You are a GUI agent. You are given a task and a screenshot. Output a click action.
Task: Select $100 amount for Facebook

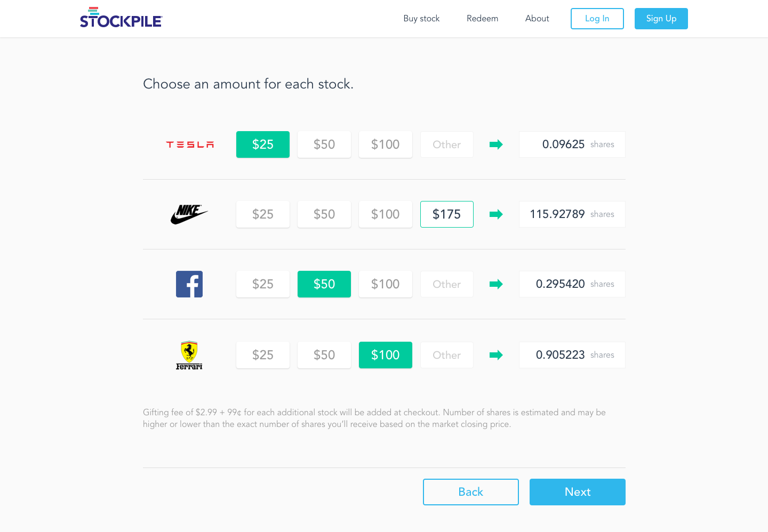point(386,284)
